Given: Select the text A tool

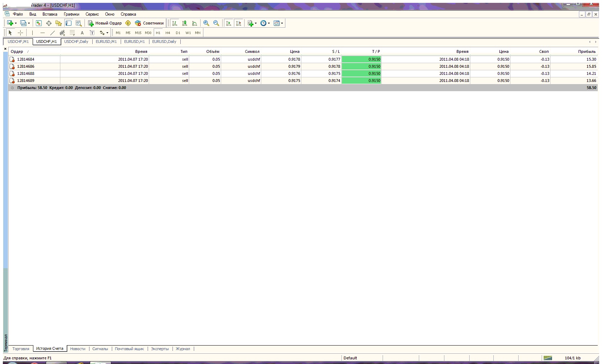Looking at the screenshot, I should pyautogui.click(x=82, y=33).
